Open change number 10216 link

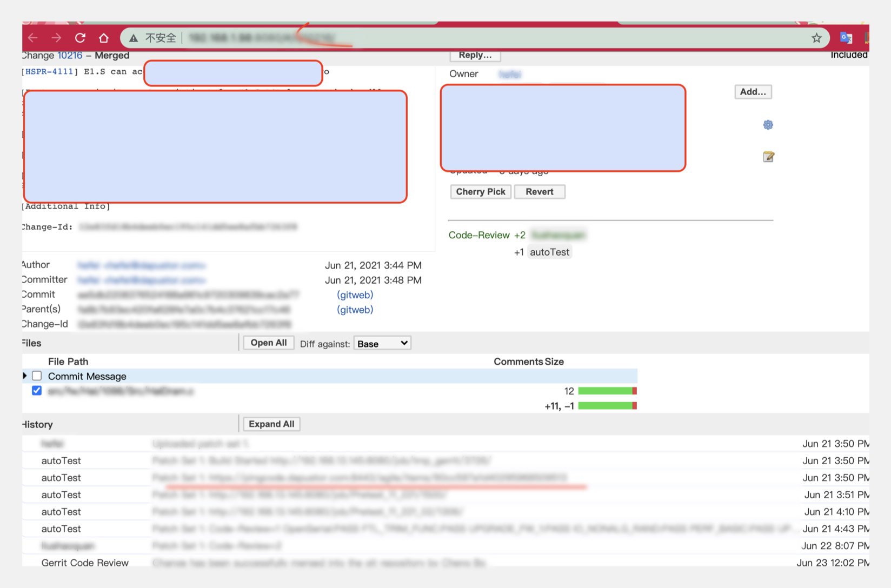click(x=70, y=55)
